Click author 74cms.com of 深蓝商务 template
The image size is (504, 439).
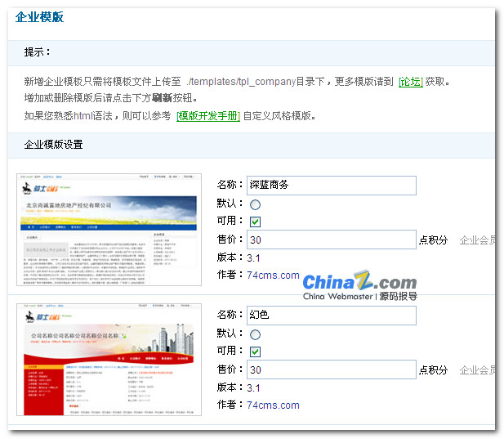273,275
